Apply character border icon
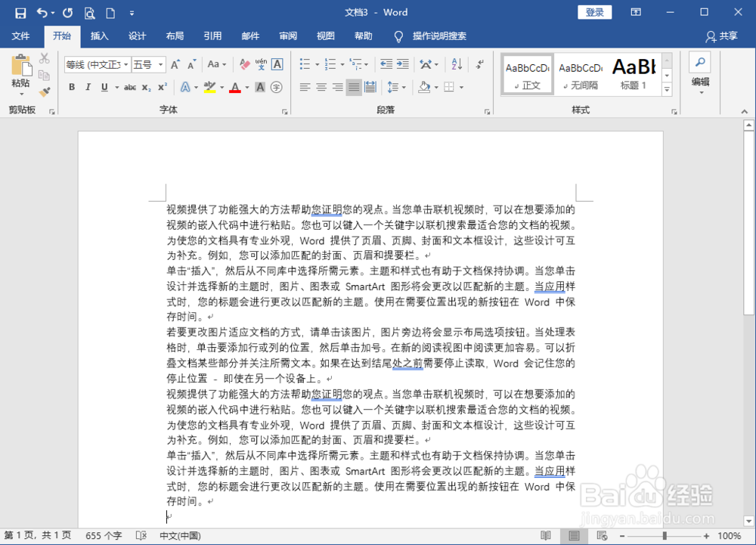756x545 pixels. pyautogui.click(x=277, y=64)
